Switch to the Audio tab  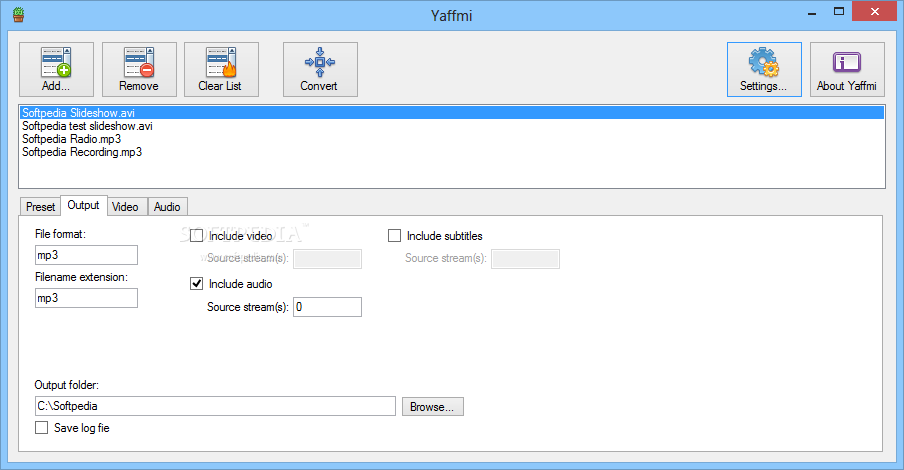[167, 206]
